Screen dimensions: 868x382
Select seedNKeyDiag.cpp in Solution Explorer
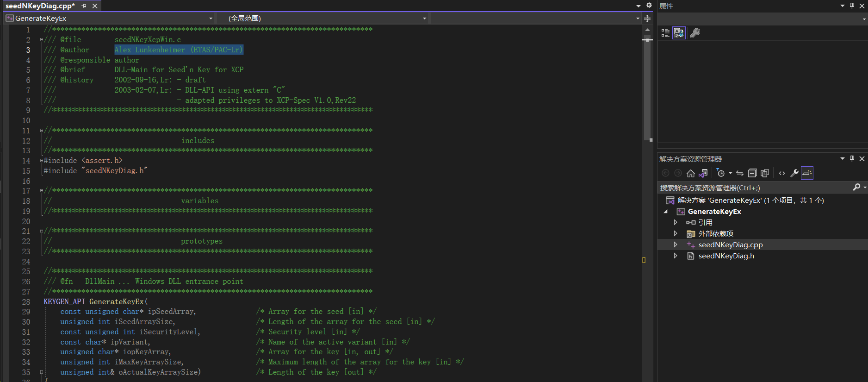(731, 245)
